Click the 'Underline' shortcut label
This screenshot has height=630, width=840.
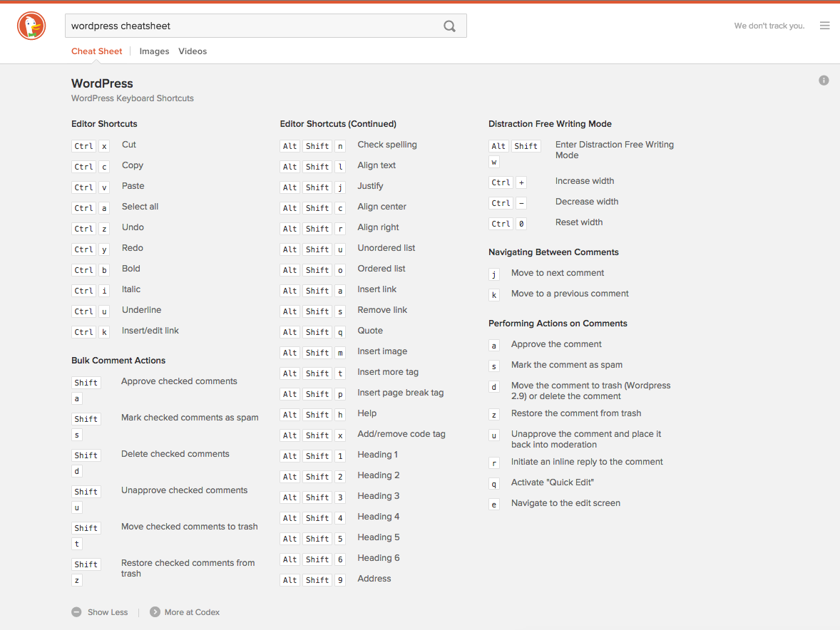(x=141, y=310)
